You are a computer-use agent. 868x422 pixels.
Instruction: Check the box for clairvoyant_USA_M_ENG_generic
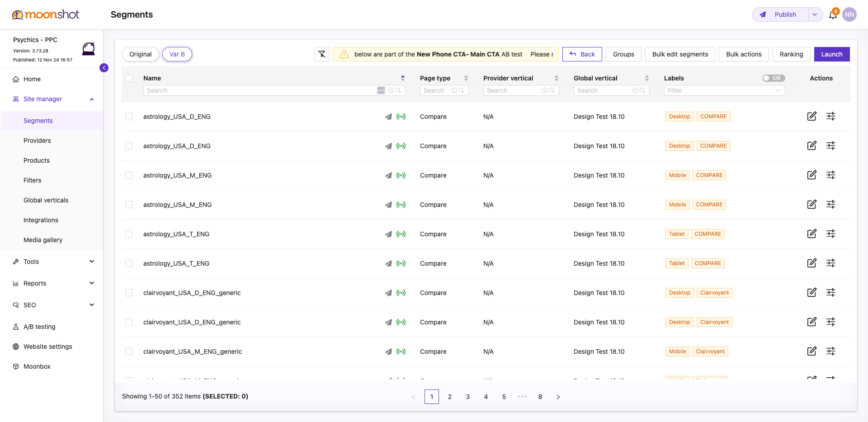[129, 352]
